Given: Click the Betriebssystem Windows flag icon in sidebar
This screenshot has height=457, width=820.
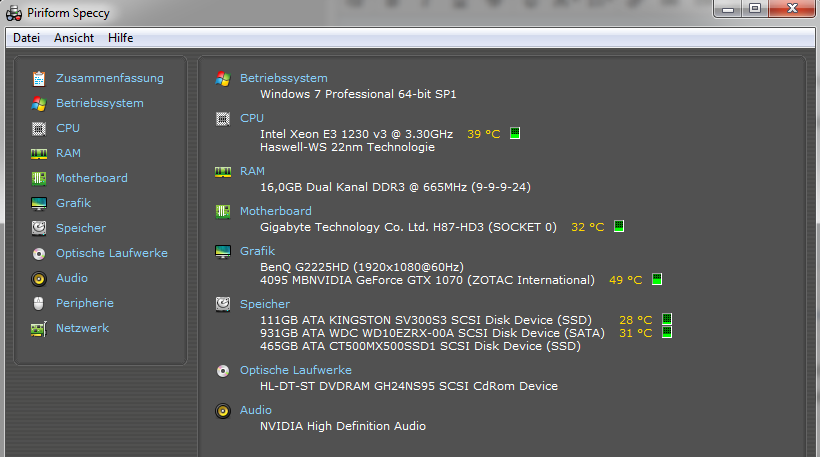Looking at the screenshot, I should click(39, 104).
